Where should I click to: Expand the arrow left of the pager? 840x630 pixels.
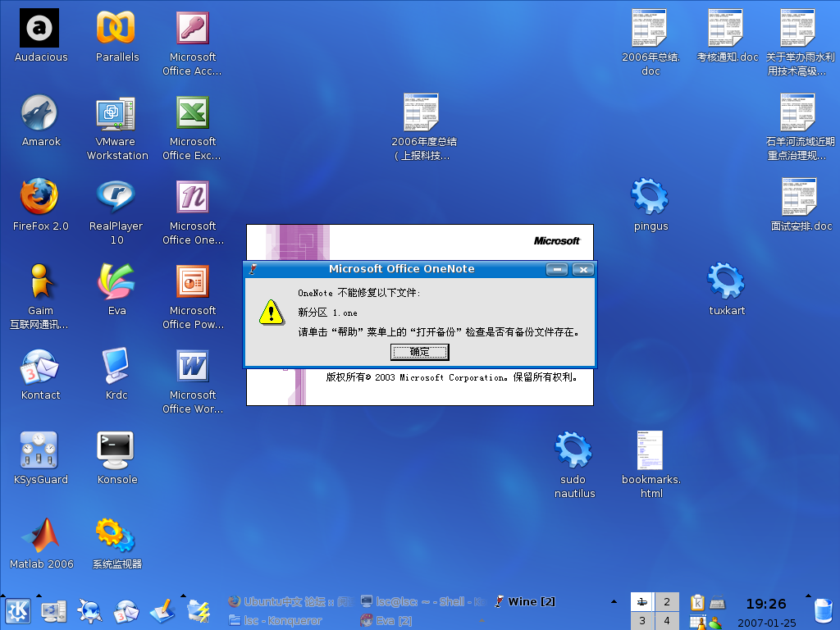614,601
